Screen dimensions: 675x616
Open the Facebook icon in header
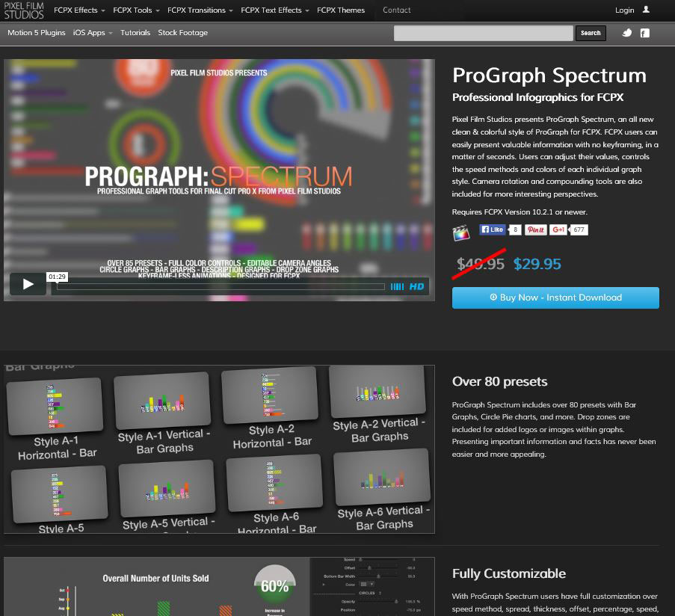click(644, 33)
